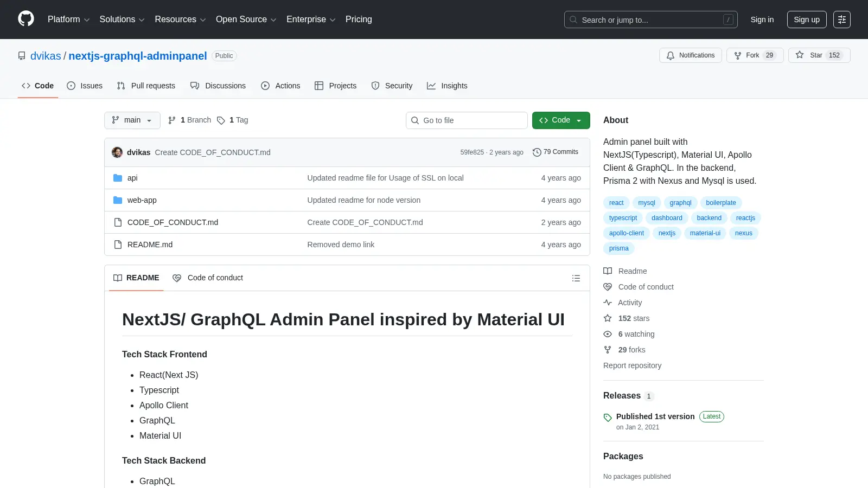
Task: Select the graphql topic tag
Action: [680, 203]
